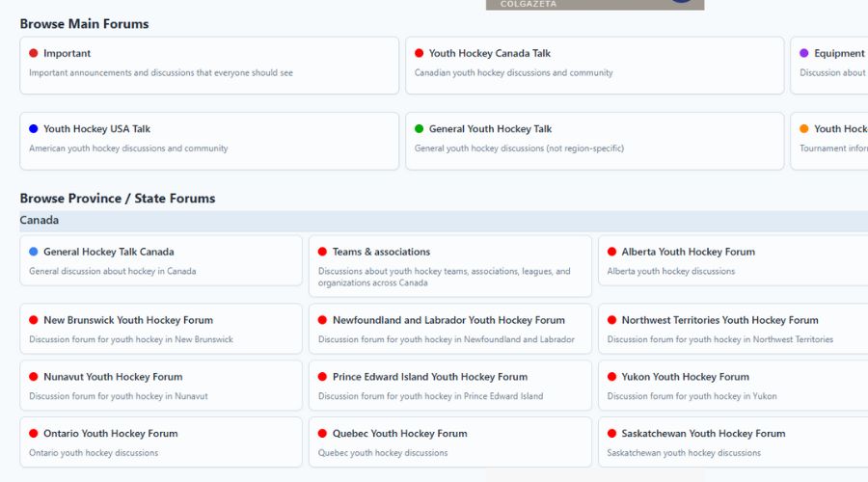Click red dot beside Youth Hockey Canada Talk

(x=420, y=53)
